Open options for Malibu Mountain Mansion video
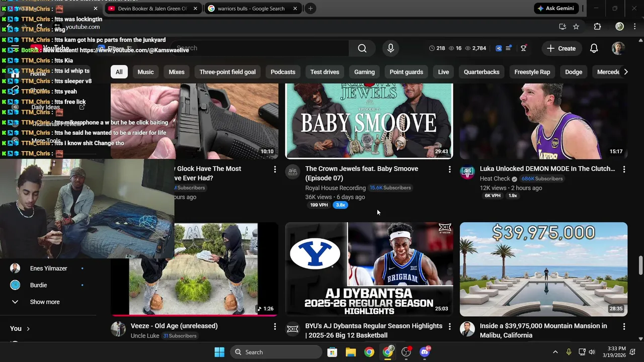This screenshot has width=644, height=362. [624, 327]
